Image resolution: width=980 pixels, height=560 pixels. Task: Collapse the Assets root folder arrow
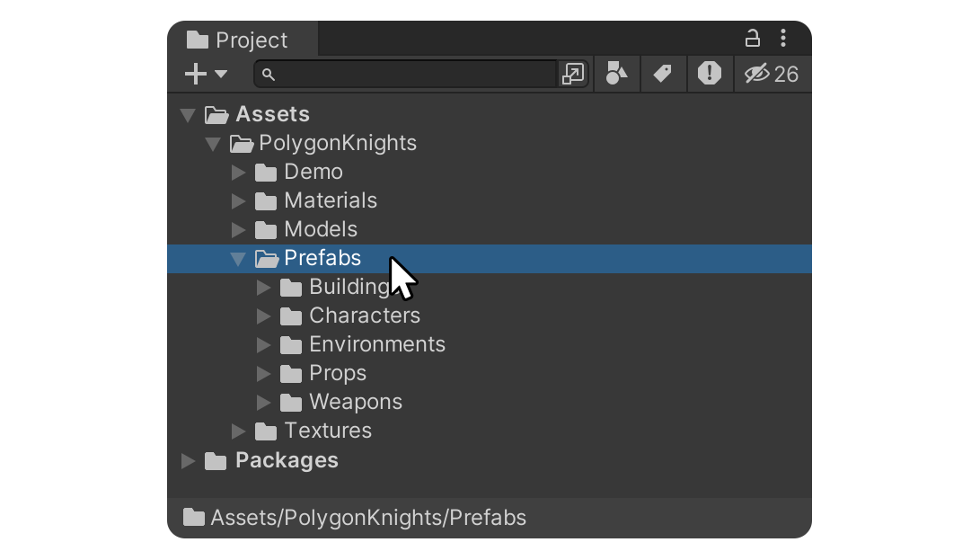(x=188, y=115)
